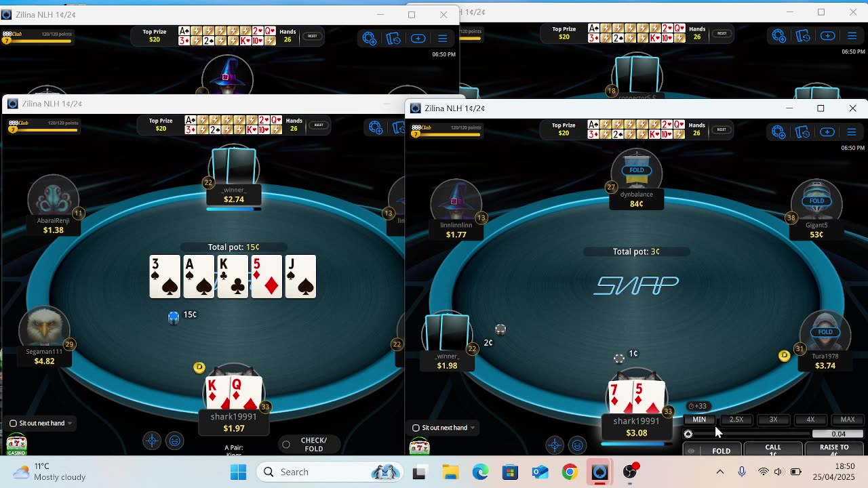Open Microsoft Edge from taskbar
Viewport: 868px width, 488px height.
pyautogui.click(x=480, y=472)
